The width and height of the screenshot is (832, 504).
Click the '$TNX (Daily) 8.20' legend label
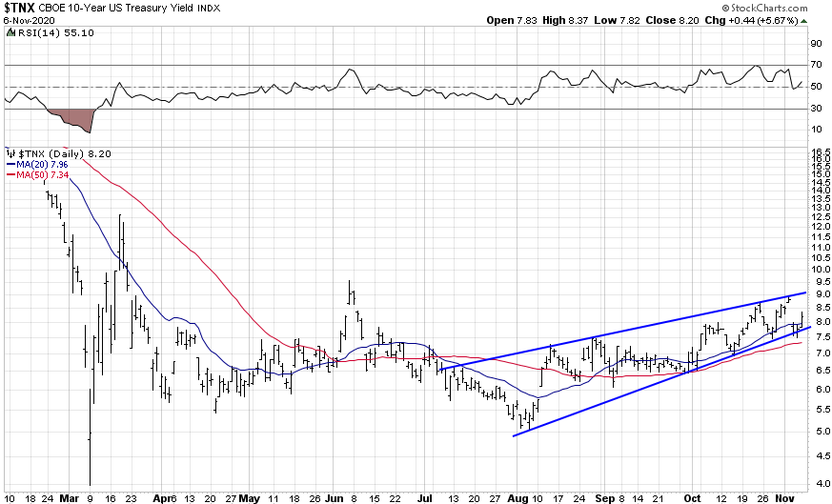click(x=65, y=153)
